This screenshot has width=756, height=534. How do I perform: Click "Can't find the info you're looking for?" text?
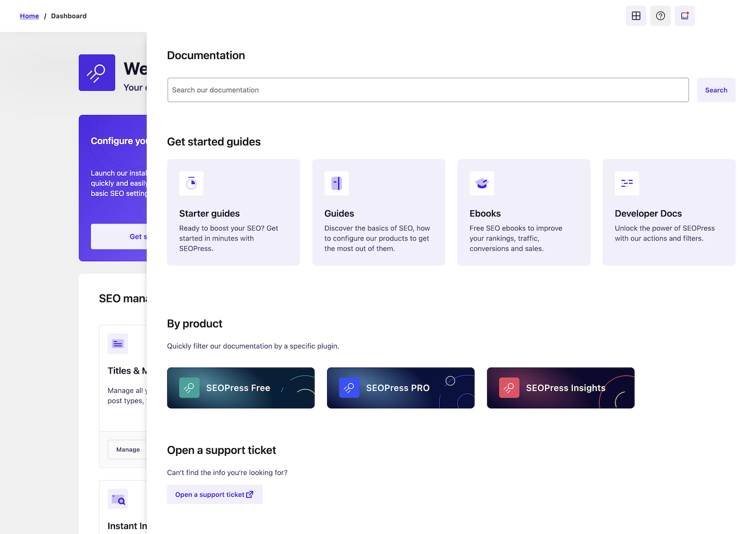click(x=227, y=473)
